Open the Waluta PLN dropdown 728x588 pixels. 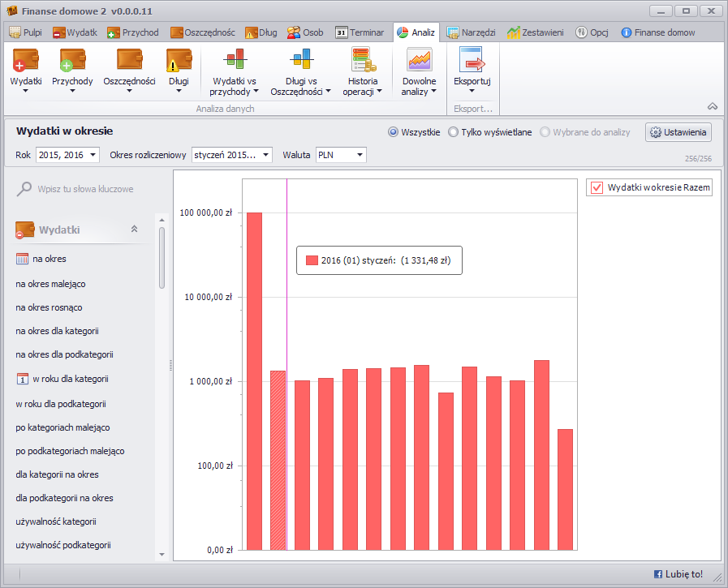360,155
